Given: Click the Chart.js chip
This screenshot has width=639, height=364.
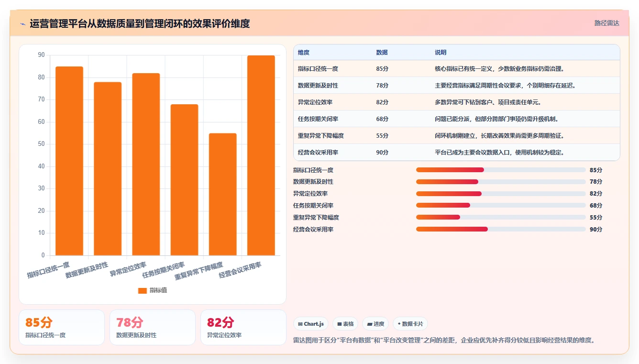Looking at the screenshot, I should click(311, 324).
